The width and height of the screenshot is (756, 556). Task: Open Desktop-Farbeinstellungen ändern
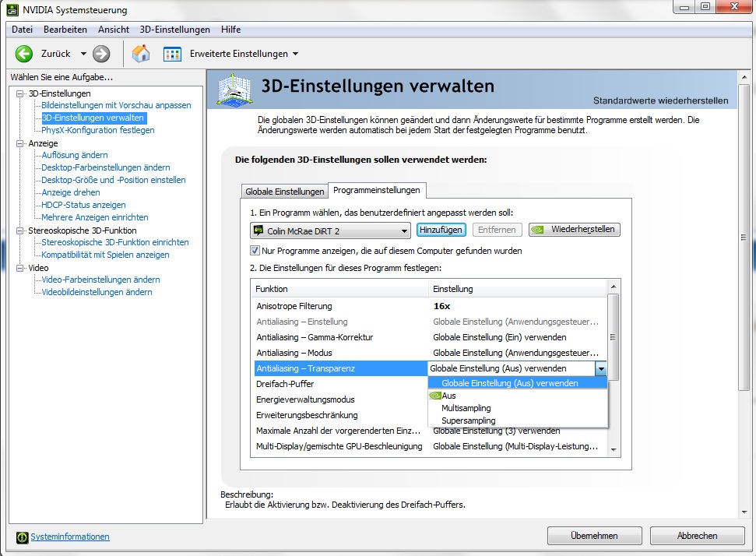point(106,167)
